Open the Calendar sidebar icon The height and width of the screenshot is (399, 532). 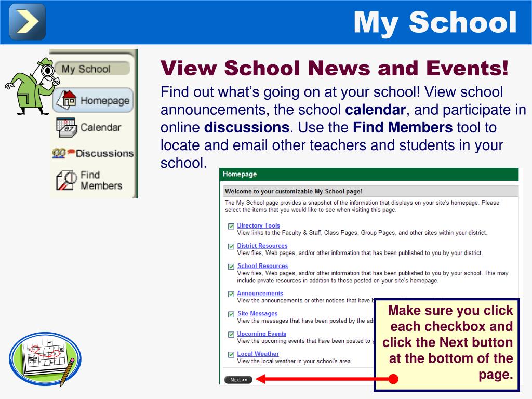66,127
